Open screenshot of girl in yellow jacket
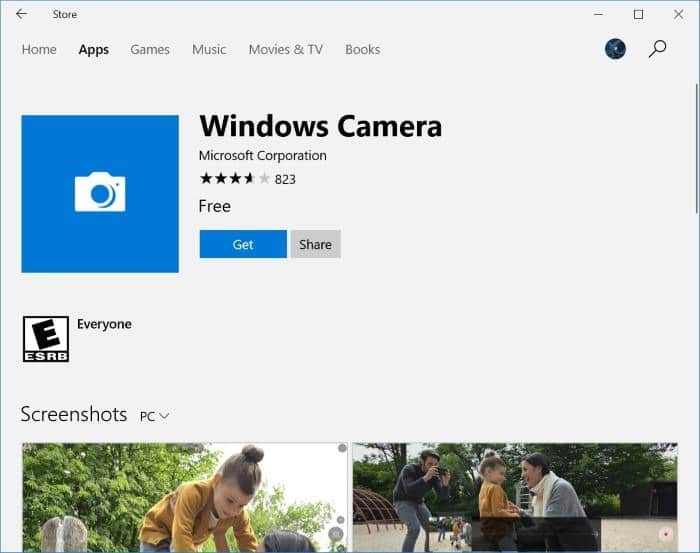The height and width of the screenshot is (553, 700). [185, 497]
